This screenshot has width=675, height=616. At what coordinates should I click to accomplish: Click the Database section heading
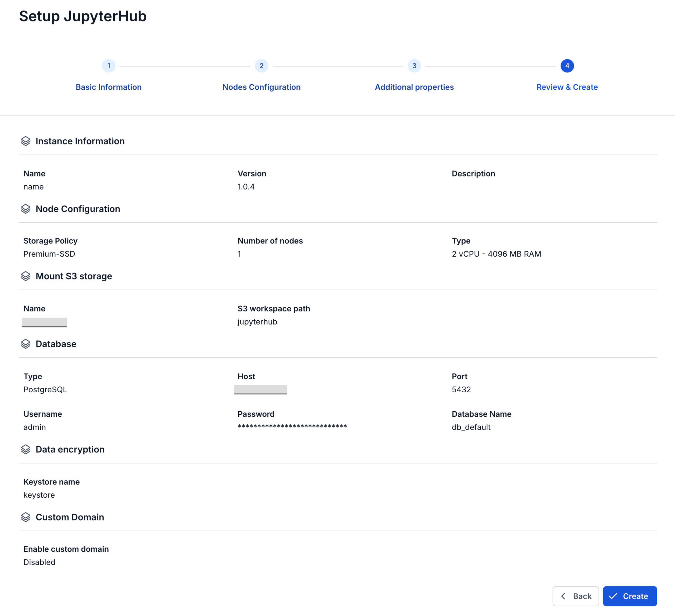[56, 344]
